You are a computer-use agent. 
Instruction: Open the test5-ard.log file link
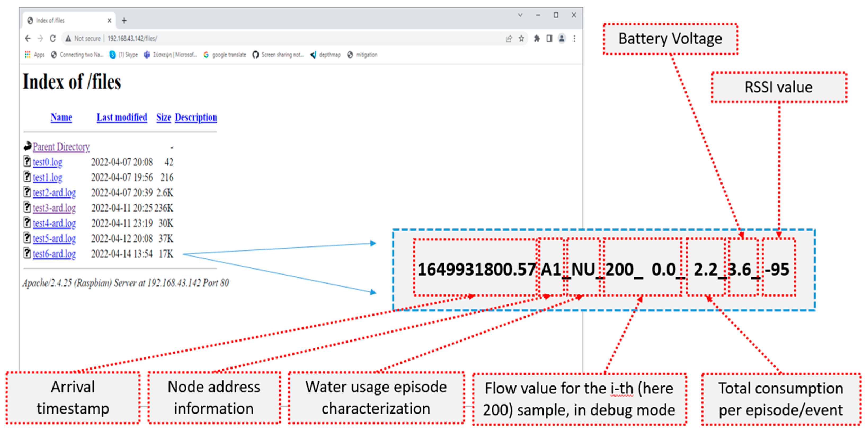(54, 239)
